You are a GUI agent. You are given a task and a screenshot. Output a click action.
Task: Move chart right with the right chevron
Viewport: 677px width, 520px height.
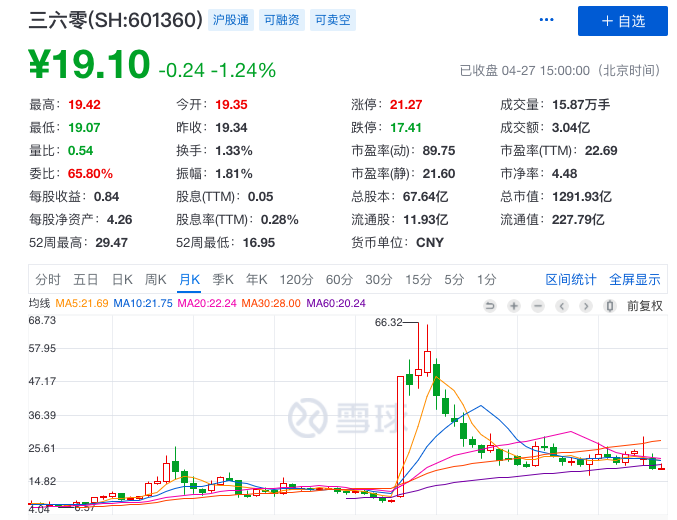(586, 306)
